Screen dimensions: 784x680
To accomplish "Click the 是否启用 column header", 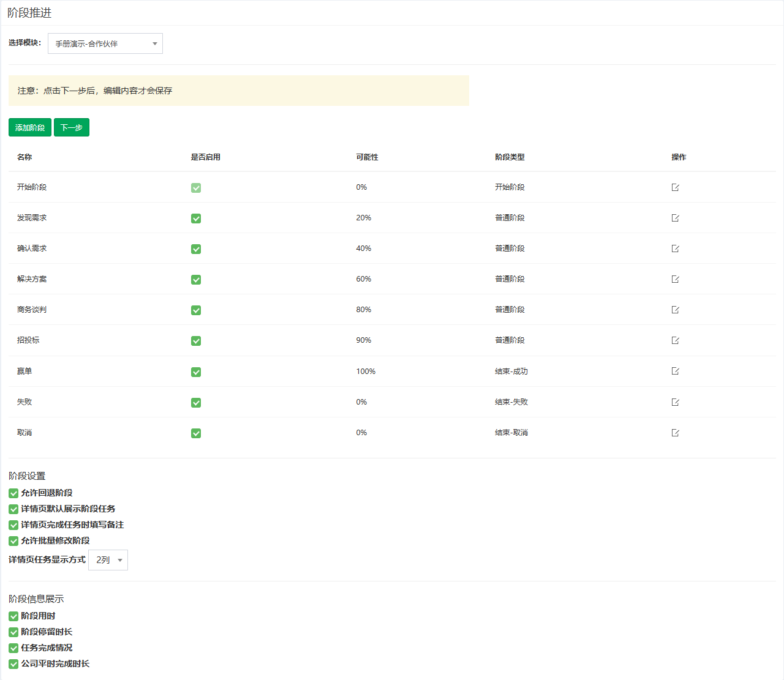I will pos(206,157).
